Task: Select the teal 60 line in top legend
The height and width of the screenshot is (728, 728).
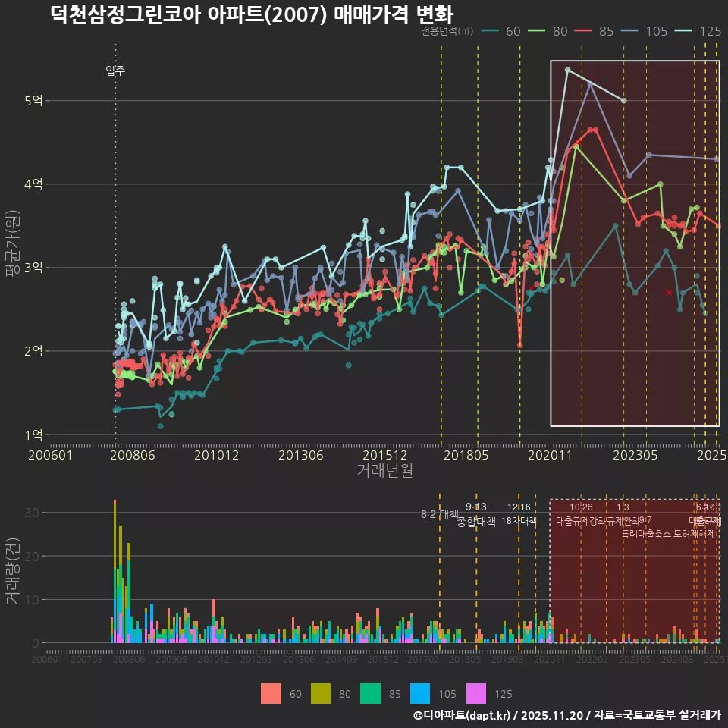Action: click(491, 31)
